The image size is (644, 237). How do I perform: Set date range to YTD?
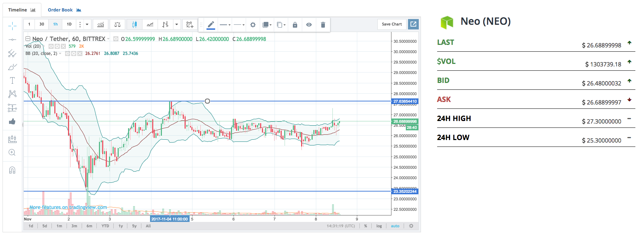tap(105, 226)
